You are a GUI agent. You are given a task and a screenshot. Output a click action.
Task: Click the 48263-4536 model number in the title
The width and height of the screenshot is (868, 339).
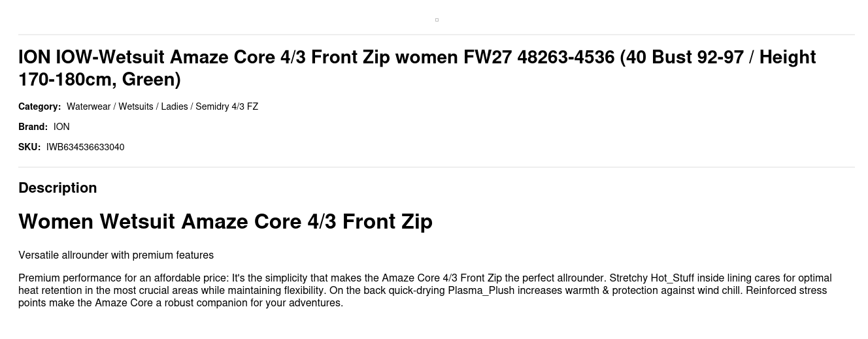pyautogui.click(x=566, y=57)
